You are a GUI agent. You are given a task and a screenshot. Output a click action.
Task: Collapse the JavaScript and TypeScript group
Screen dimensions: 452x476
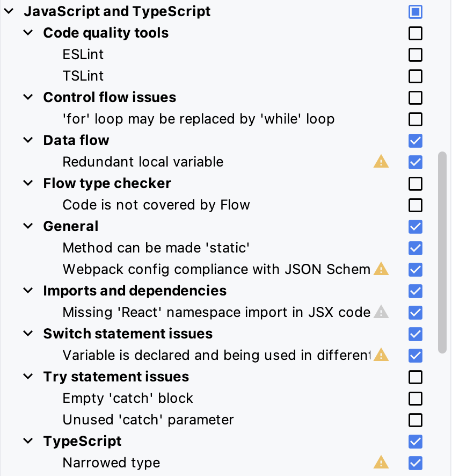[x=9, y=12]
